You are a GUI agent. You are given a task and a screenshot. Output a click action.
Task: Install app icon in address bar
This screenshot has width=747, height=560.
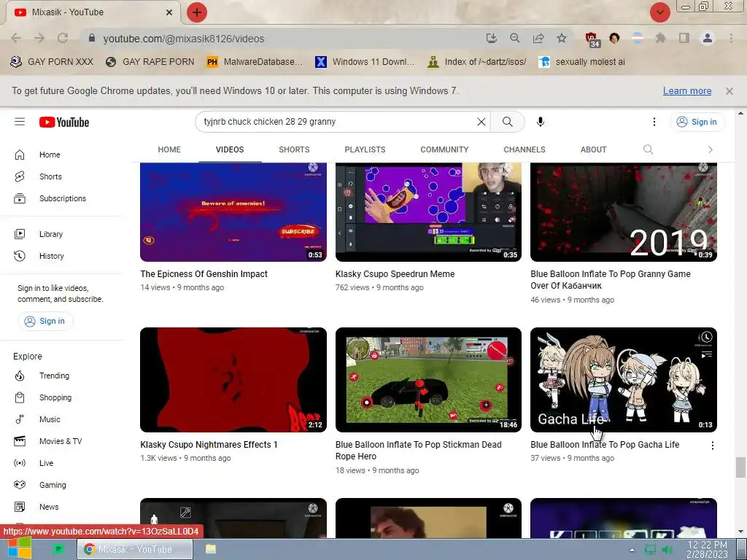click(491, 38)
